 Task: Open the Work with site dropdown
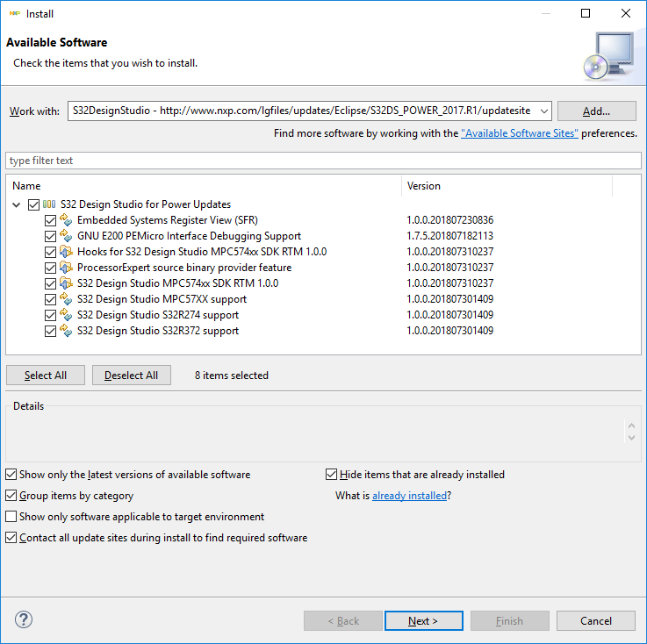click(x=543, y=111)
